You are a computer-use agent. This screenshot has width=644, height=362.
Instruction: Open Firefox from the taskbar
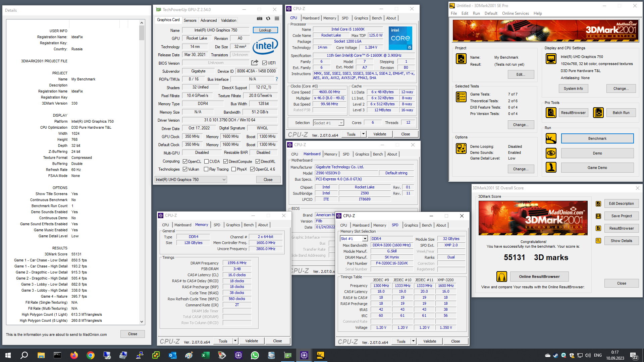tap(74, 355)
